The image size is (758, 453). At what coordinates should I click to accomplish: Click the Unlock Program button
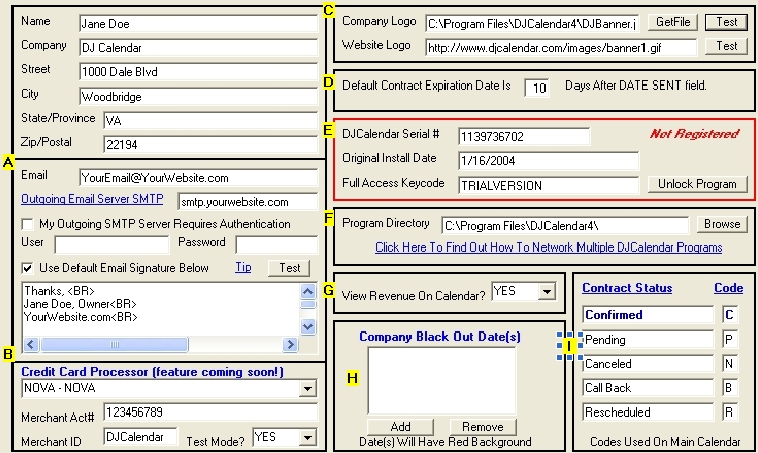[x=697, y=184]
